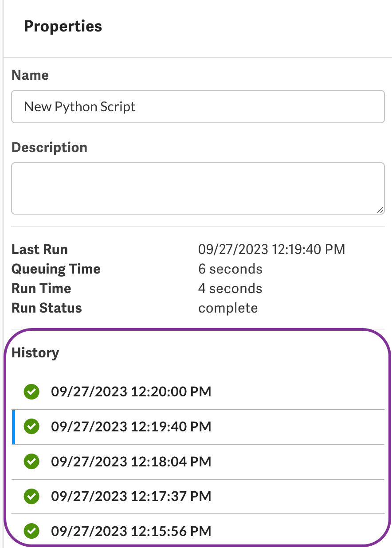Click the Run Time value 4 seconds

point(230,289)
